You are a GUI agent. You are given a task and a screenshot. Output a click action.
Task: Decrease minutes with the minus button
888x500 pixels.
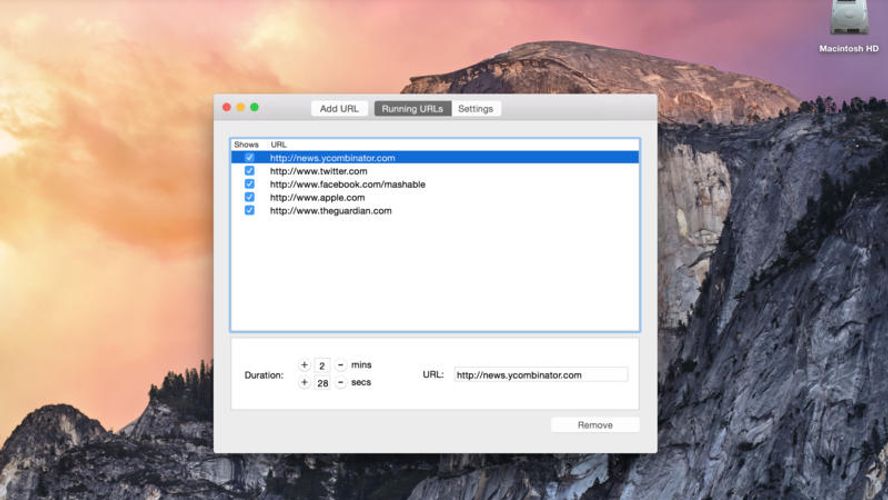(340, 365)
